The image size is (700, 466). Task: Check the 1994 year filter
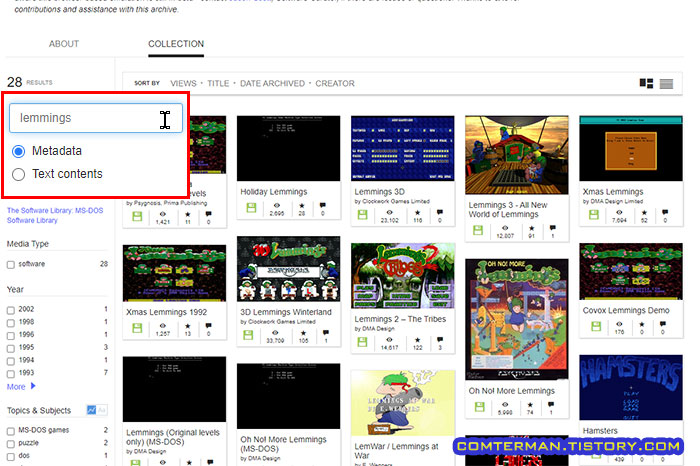pos(11,361)
